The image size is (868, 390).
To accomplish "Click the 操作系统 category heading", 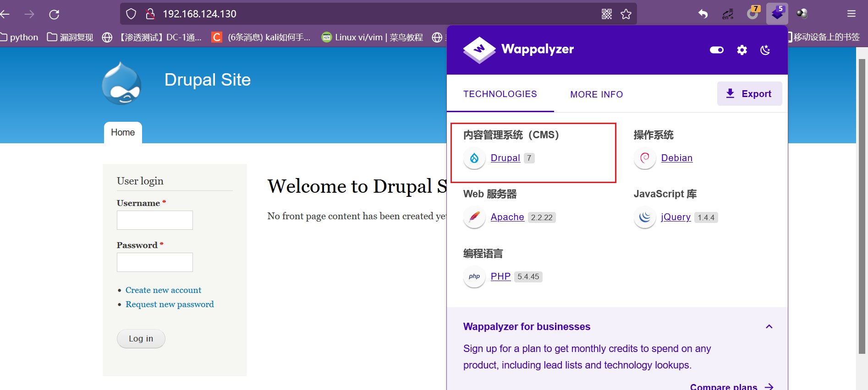I will coord(654,135).
